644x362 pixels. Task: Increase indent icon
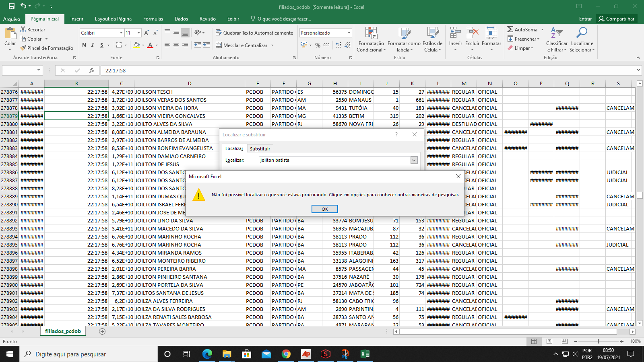point(206,45)
